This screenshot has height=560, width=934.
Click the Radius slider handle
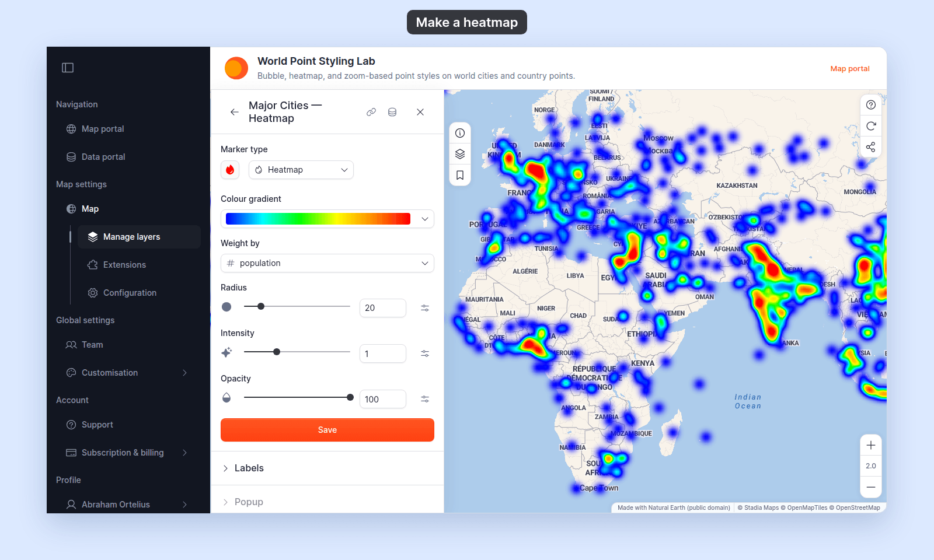pyautogui.click(x=261, y=306)
